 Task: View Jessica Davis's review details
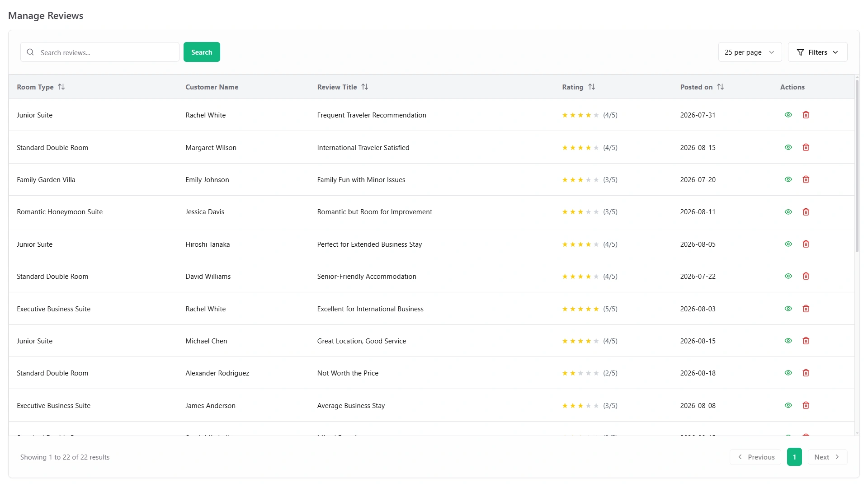(788, 212)
